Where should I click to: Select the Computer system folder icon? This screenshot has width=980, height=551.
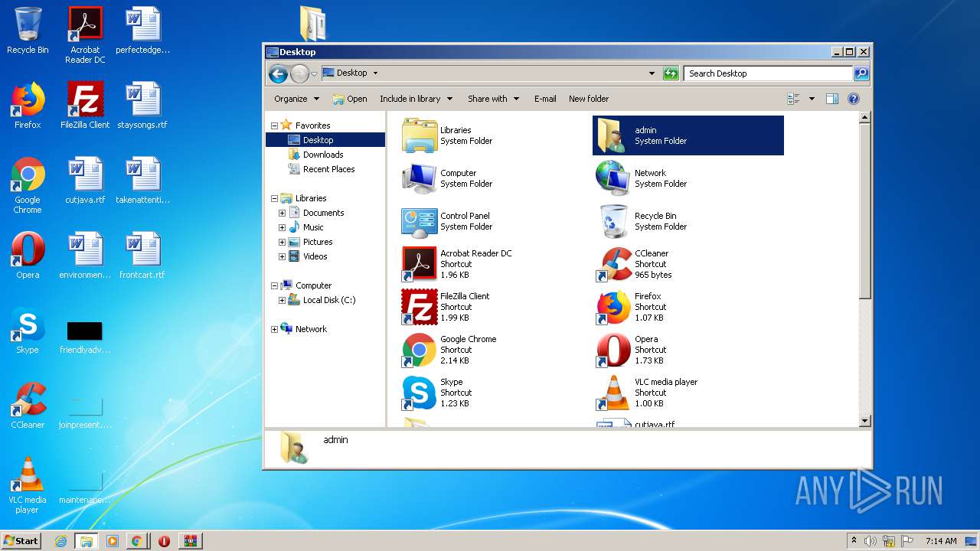coord(419,178)
